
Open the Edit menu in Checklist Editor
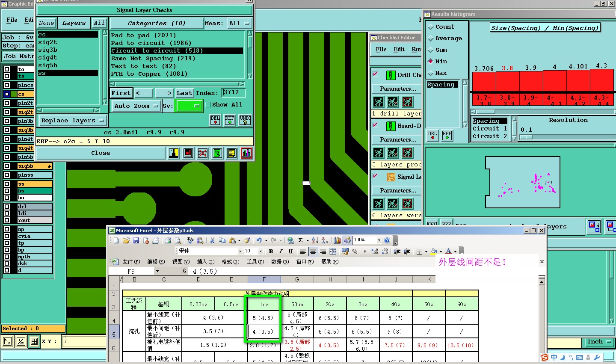pyautogui.click(x=399, y=50)
